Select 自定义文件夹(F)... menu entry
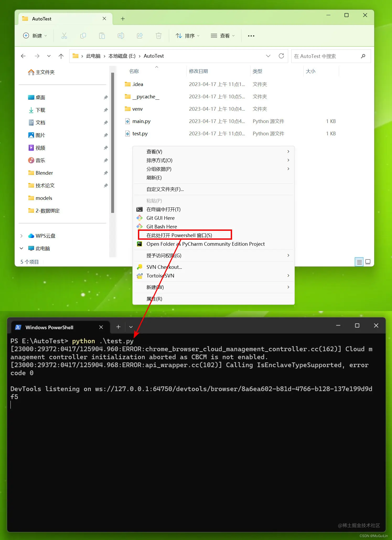Screen dimensions: 392x540 (213, 189)
